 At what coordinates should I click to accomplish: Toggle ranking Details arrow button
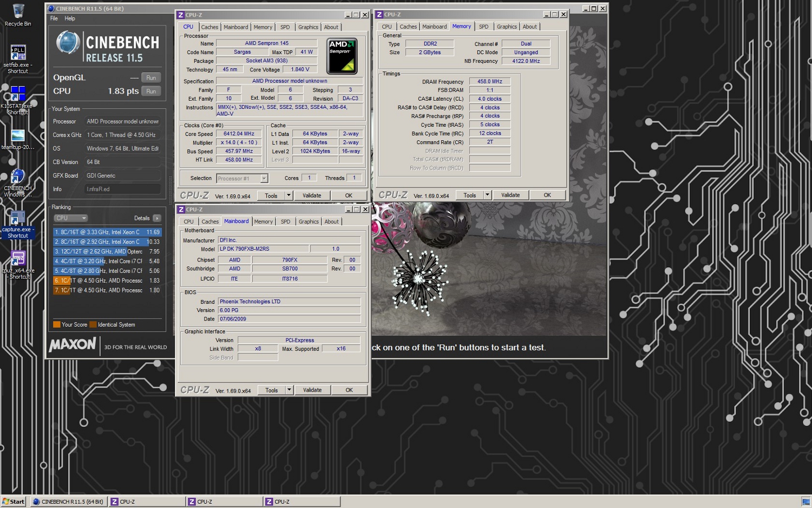coord(157,218)
